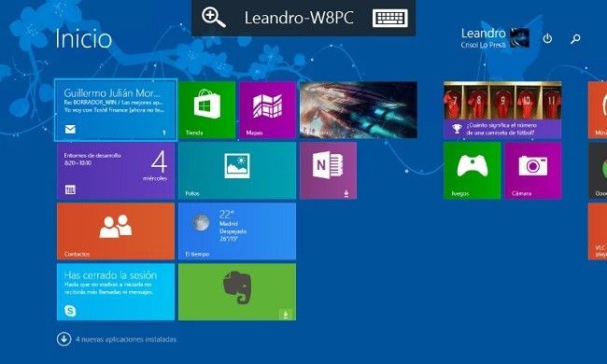
Task: Open the calendar tile showing miércoles 4
Action: 116,171
